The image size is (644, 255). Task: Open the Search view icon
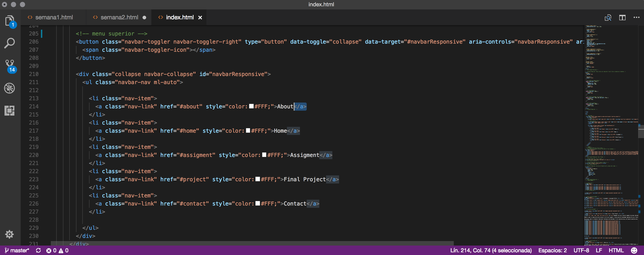pyautogui.click(x=9, y=43)
